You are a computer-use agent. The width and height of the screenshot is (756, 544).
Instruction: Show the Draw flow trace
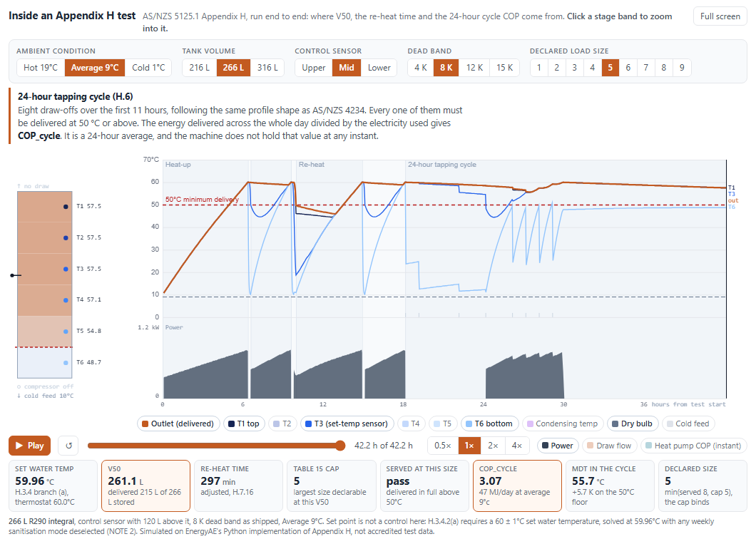(610, 446)
